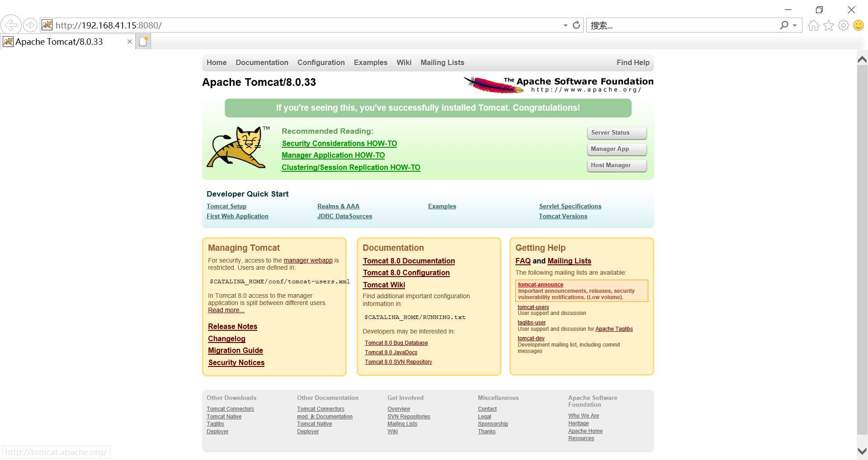Click the manager webapp link
Screen dimensions: 868x460
pos(308,260)
